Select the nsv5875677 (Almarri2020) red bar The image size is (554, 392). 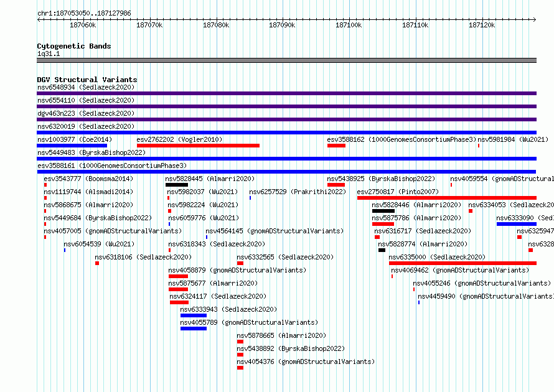tap(178, 289)
